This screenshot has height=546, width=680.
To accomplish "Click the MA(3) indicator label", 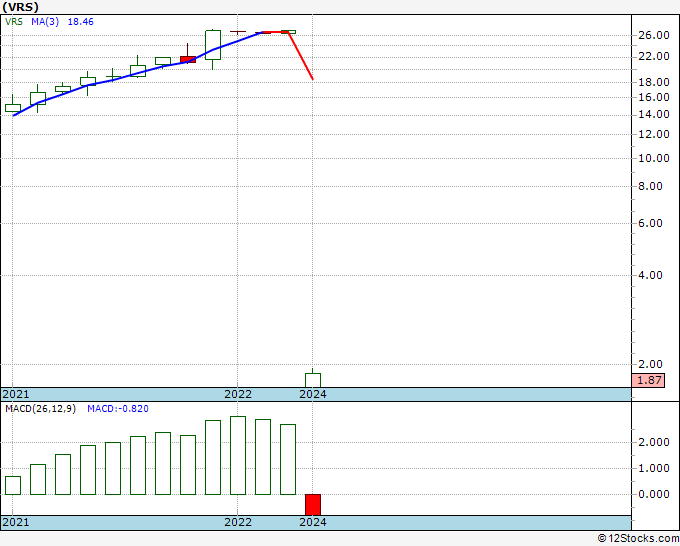I will click(x=45, y=22).
